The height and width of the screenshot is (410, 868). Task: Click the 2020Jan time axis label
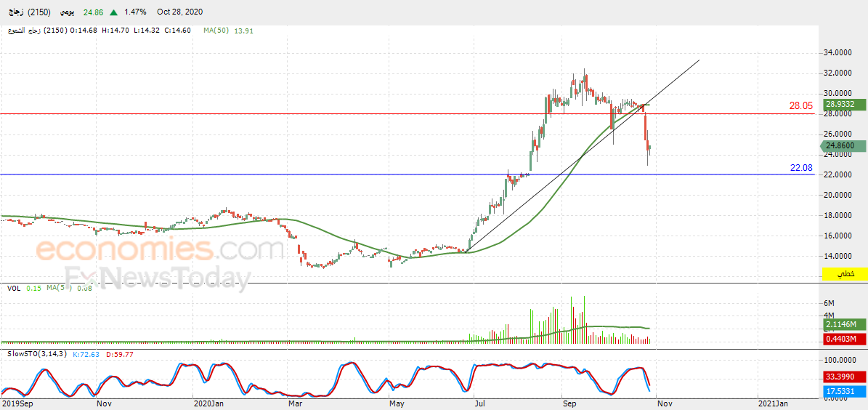pyautogui.click(x=208, y=404)
